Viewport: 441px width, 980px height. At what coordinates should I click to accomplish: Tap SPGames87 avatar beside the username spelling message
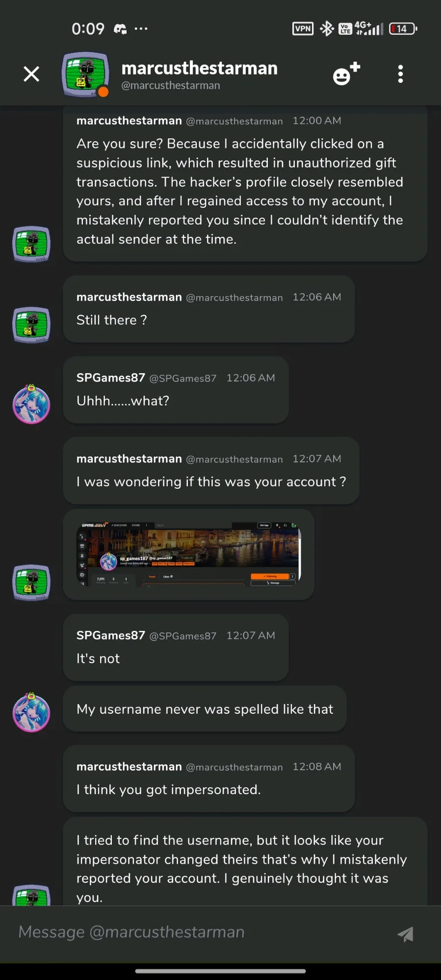(x=31, y=712)
